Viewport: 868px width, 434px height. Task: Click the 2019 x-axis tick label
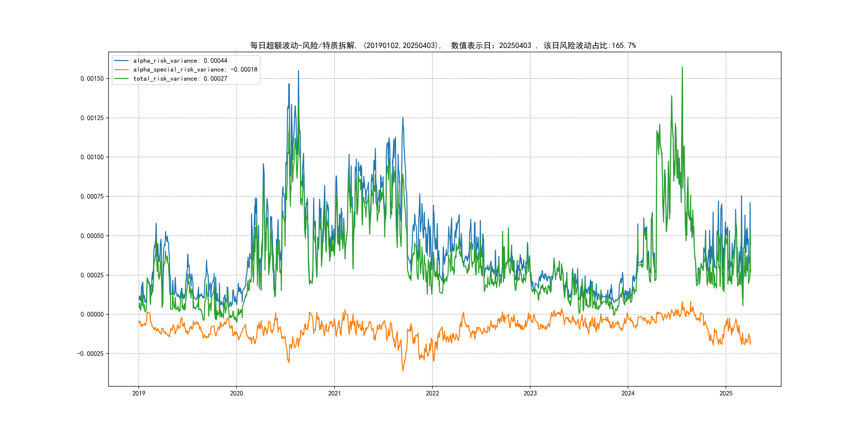(139, 393)
